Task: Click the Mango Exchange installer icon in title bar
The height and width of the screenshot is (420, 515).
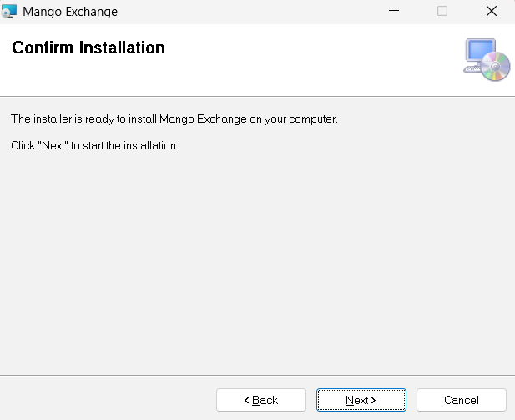Action: 10,12
